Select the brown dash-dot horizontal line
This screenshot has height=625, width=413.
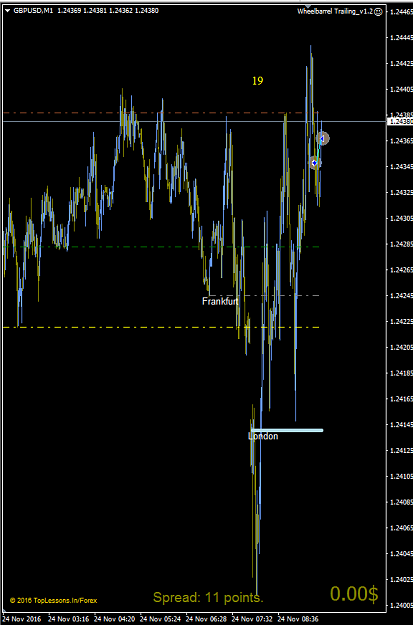(x=161, y=113)
